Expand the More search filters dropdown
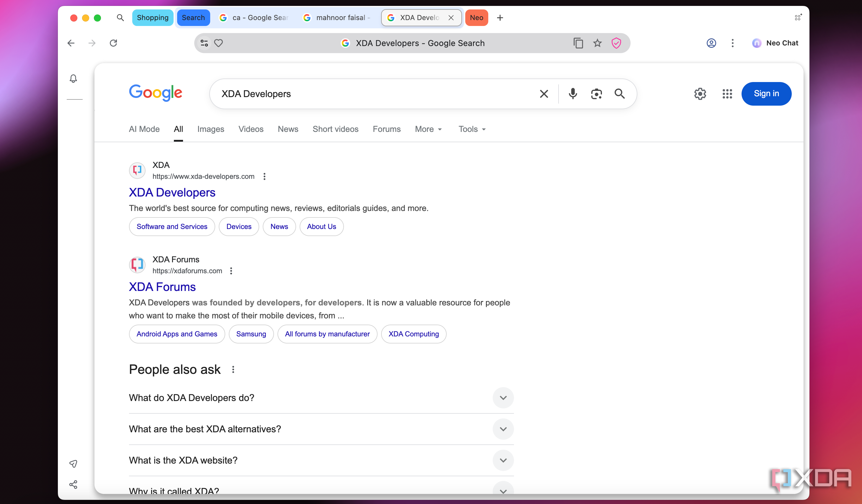Viewport: 862px width, 504px height. 428,129
